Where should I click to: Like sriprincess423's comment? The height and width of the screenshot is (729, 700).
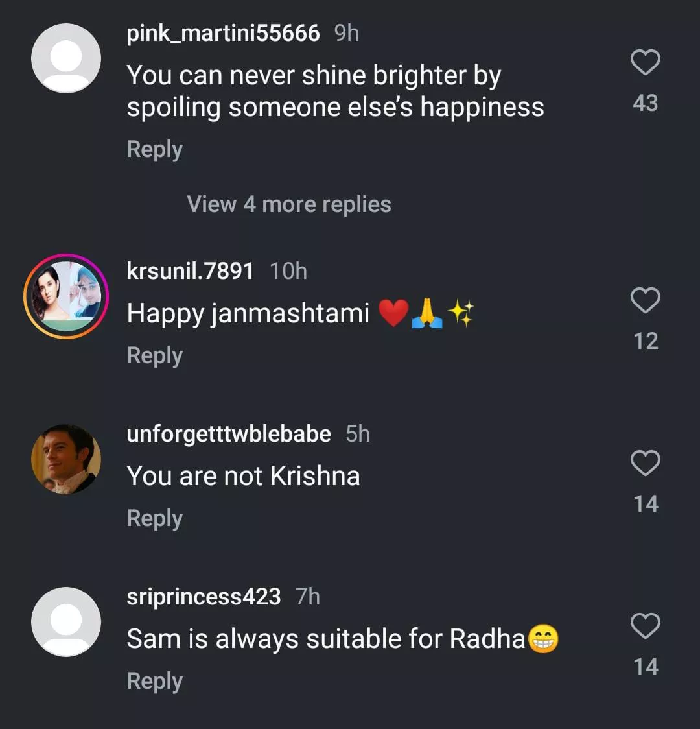point(645,627)
